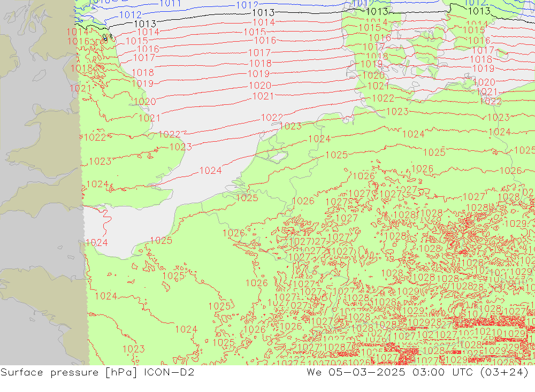The width and height of the screenshot is (535, 392).
Task: Click the blue 1012 label nearest the Scottish coast
Action: 131,15
